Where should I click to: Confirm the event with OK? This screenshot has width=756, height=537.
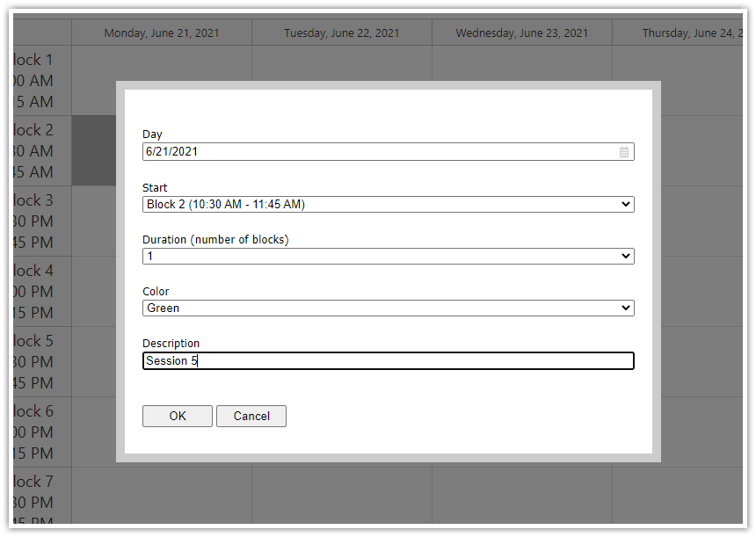[177, 416]
